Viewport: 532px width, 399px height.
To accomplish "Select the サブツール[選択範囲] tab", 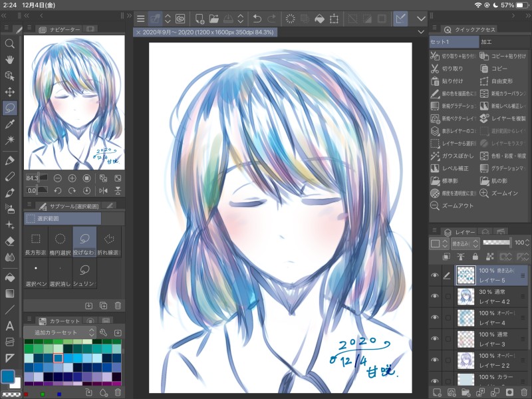I will point(70,206).
